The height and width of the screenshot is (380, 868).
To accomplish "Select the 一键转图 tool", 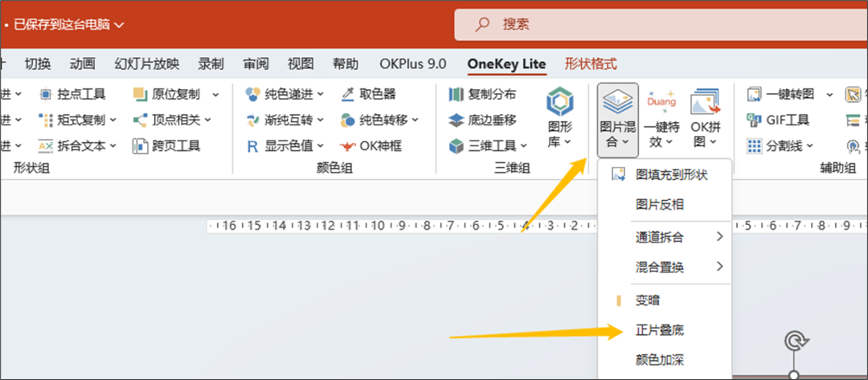I will (782, 95).
